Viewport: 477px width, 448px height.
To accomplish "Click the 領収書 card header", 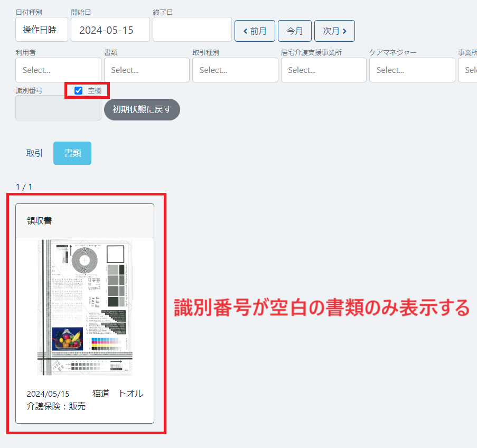I will (x=85, y=221).
